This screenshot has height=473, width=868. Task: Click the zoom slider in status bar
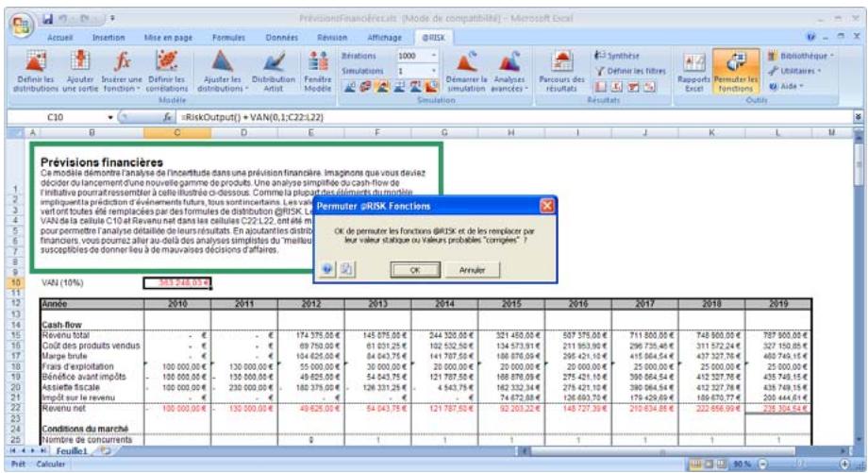click(803, 465)
